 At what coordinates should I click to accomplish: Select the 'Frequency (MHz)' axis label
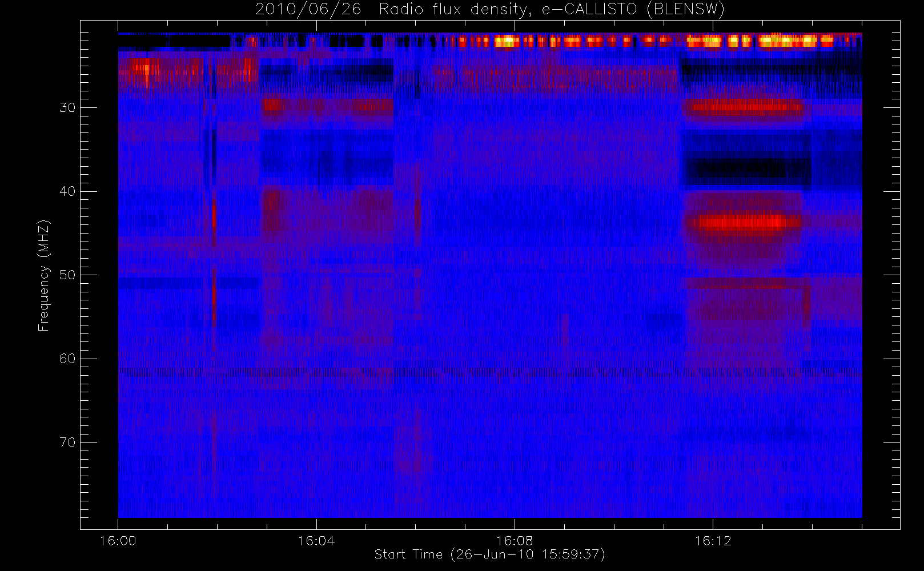tap(43, 275)
